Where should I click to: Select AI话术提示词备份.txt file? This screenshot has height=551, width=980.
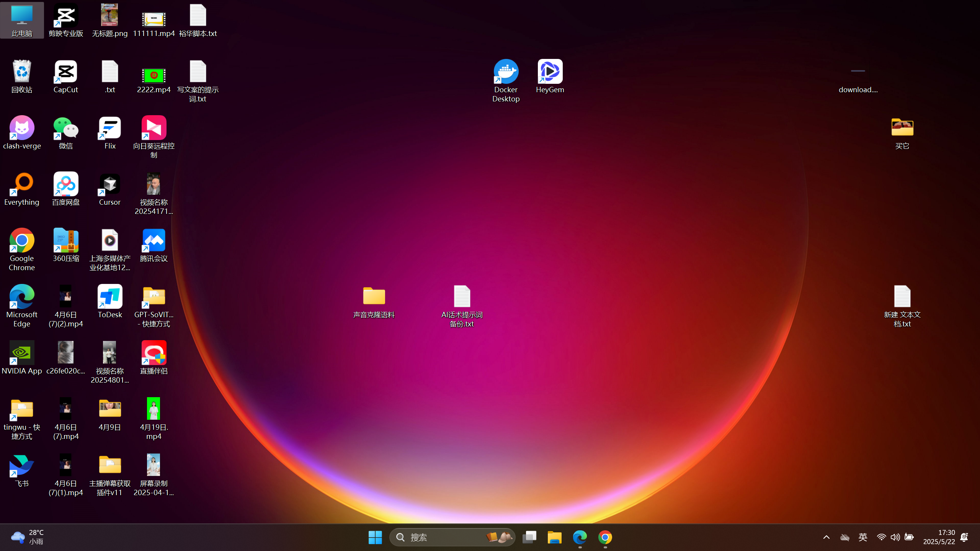coord(462,297)
